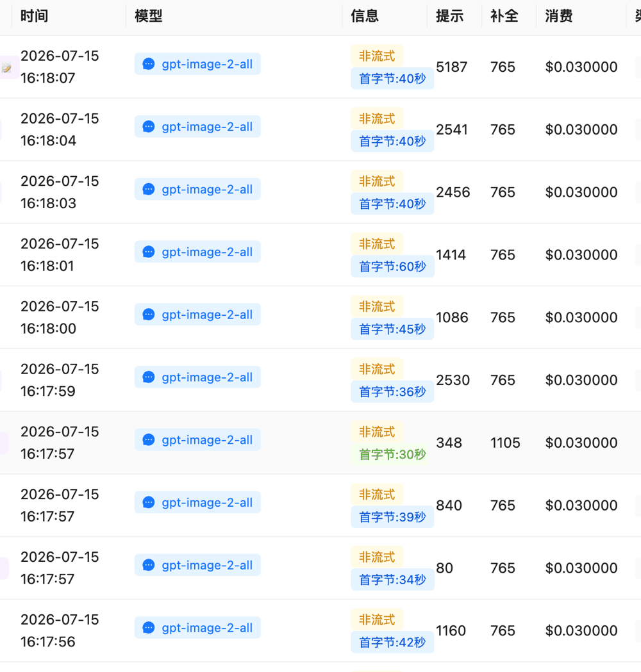Image resolution: width=641 pixels, height=672 pixels.
Task: Click the memo icon beside the 16:18:07 row
Action: pyautogui.click(x=6, y=67)
